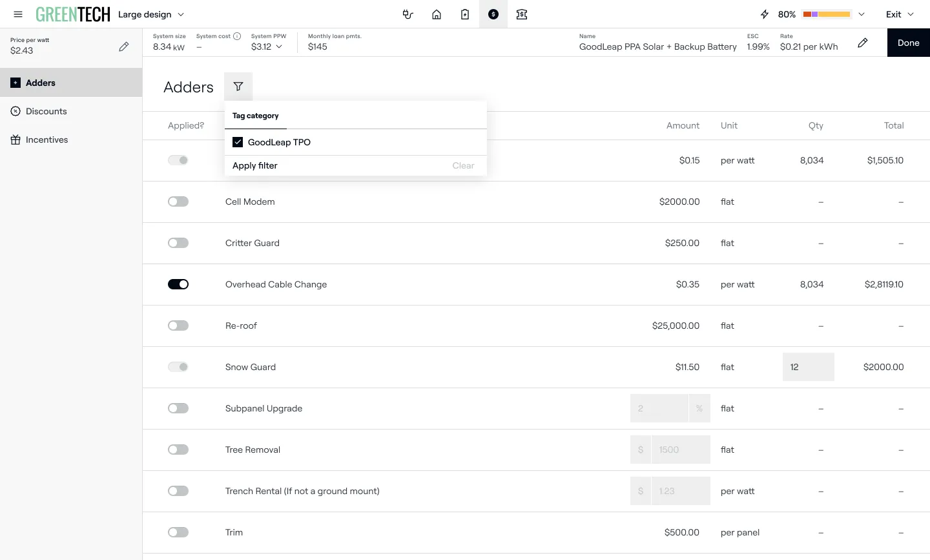Screen dimensions: 930x560
Task: Open the hamburger menu top left
Action: click(x=18, y=14)
